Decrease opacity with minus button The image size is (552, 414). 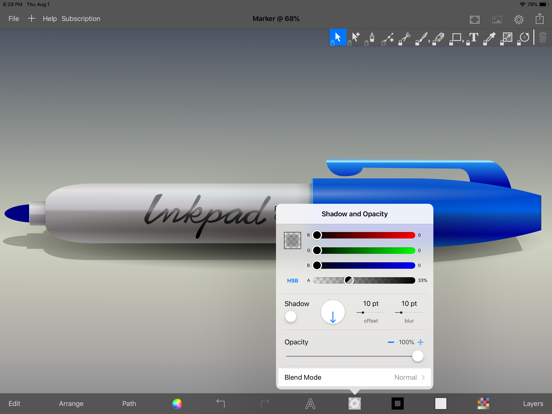pos(391,342)
